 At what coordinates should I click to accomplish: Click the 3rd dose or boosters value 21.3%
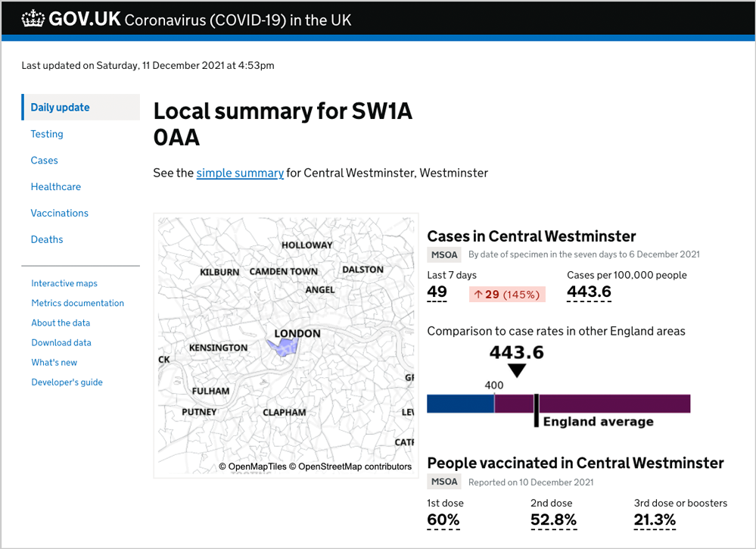655,519
